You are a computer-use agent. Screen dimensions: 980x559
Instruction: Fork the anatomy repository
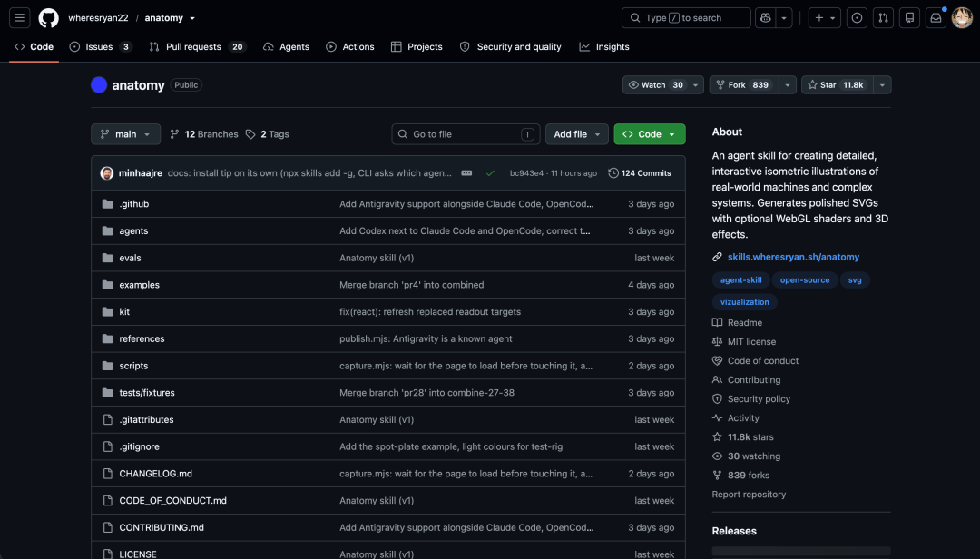744,85
